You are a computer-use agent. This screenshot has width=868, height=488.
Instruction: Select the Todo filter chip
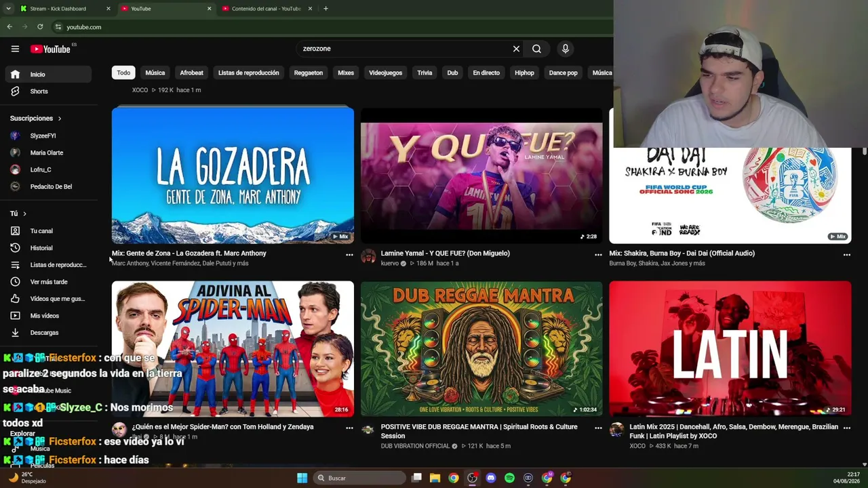(x=123, y=73)
